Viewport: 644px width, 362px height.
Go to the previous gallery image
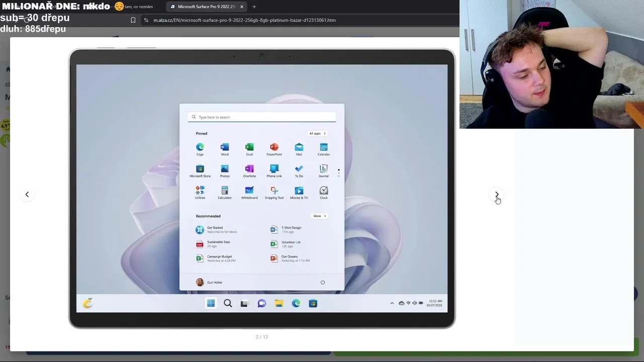[x=27, y=195]
